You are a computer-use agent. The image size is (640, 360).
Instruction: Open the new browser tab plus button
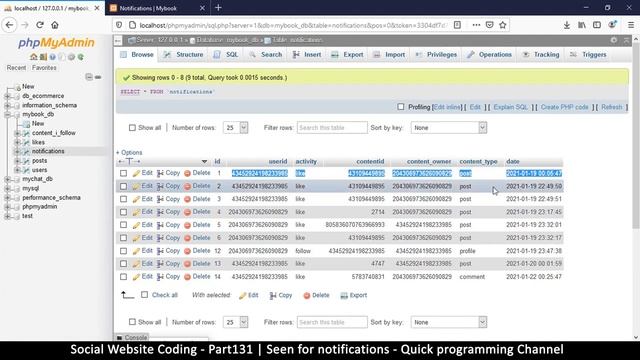[x=218, y=8]
